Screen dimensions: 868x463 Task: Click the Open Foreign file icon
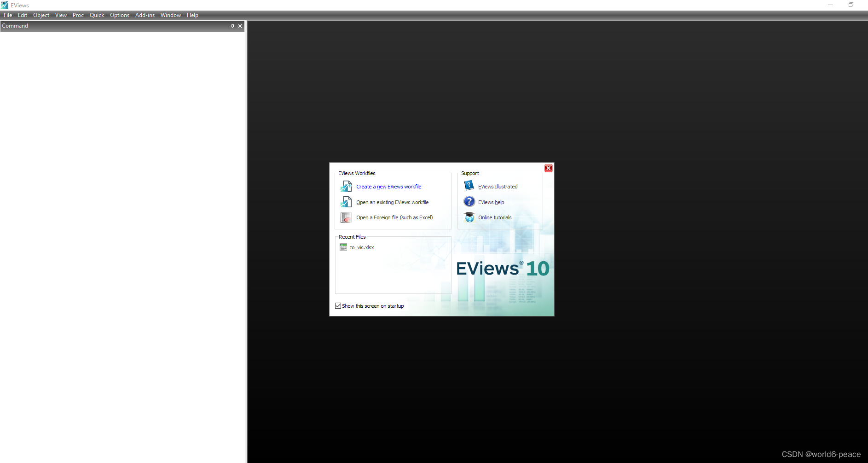pos(346,217)
